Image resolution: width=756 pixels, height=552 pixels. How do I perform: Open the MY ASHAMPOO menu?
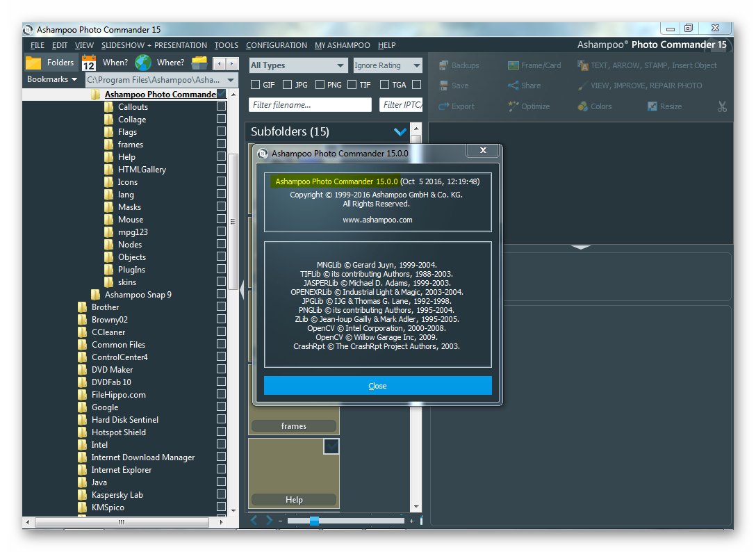343,45
